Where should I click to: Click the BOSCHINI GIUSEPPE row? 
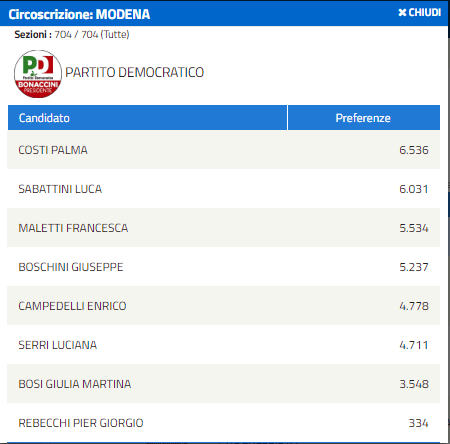224,267
